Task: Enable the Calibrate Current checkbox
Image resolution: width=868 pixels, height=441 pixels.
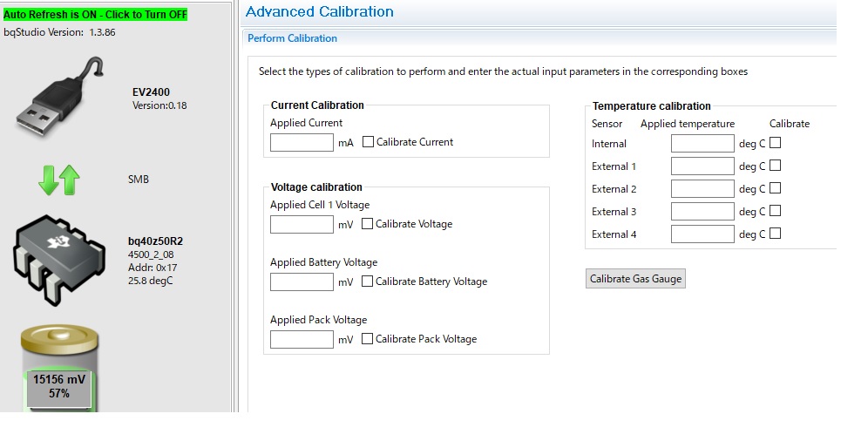Action: pyautogui.click(x=368, y=142)
